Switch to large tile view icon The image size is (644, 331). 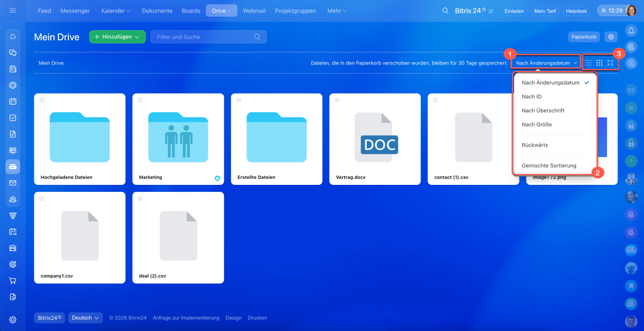(x=610, y=63)
